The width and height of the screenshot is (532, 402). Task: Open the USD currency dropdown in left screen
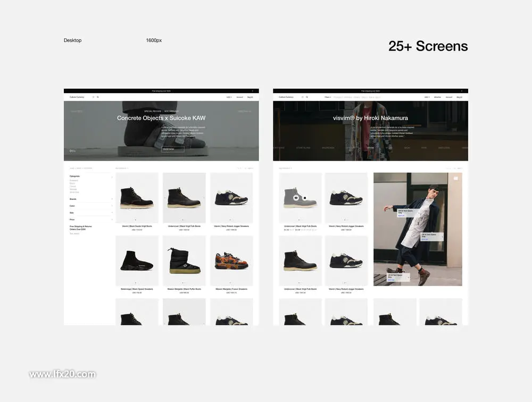pyautogui.click(x=229, y=97)
